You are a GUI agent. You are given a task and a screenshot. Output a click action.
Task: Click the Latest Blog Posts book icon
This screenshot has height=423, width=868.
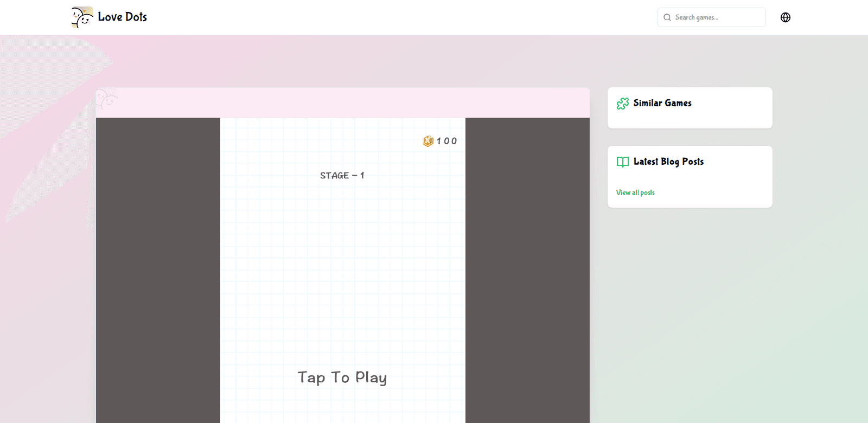point(623,162)
